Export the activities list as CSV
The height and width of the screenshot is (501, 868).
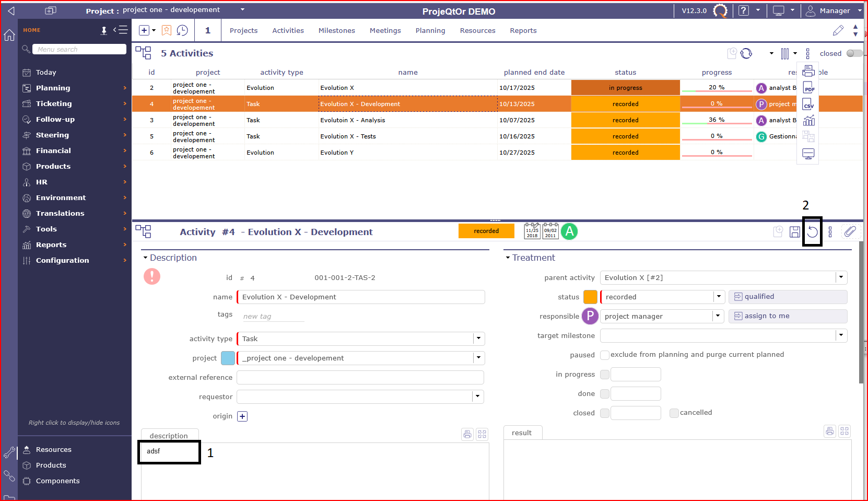(x=808, y=104)
